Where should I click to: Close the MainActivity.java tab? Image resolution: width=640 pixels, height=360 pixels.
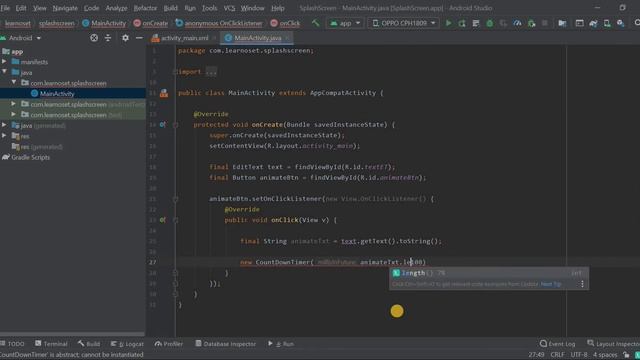(x=288, y=38)
